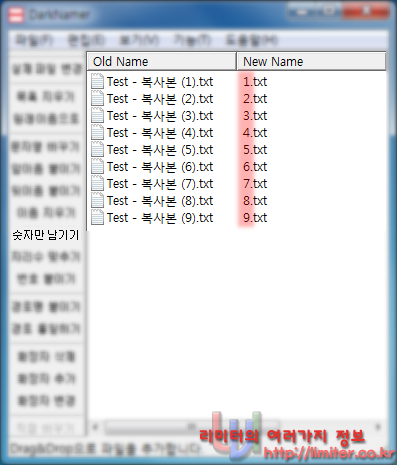Image resolution: width=397 pixels, height=465 pixels.
Task: Click the 확장자 변경 button
Action: 46,401
